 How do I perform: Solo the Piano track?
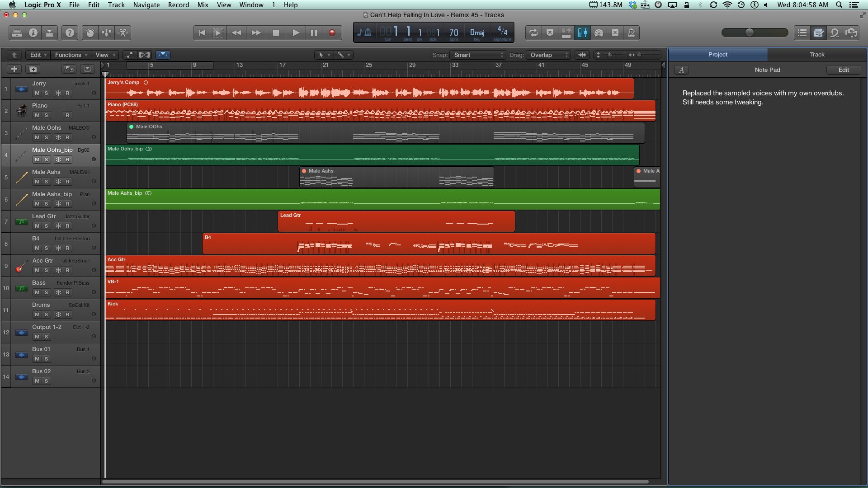pyautogui.click(x=46, y=115)
